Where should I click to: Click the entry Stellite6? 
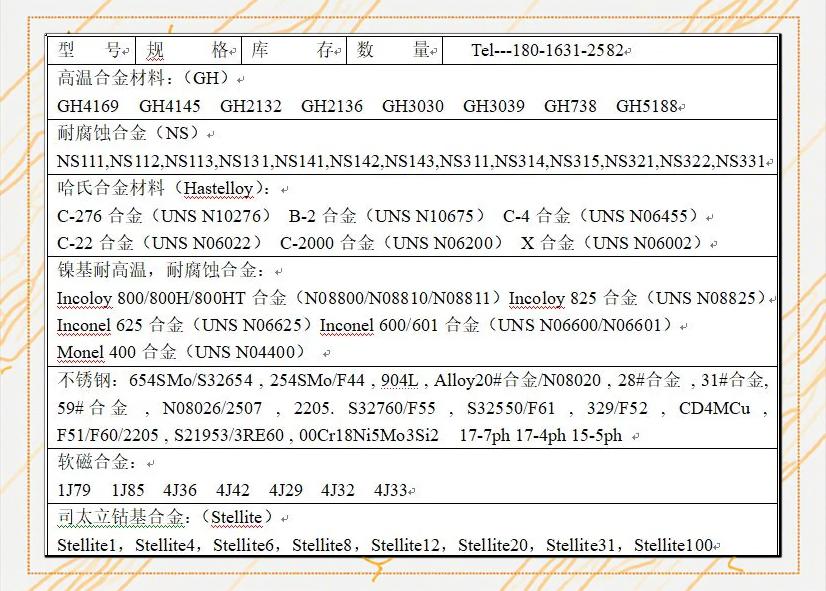[x=243, y=545]
